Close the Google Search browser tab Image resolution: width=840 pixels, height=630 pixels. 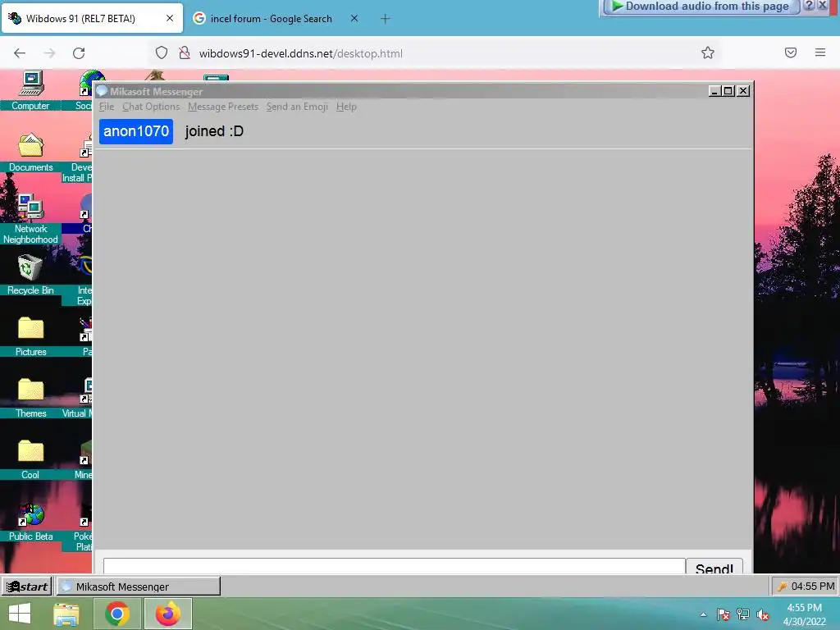tap(354, 18)
